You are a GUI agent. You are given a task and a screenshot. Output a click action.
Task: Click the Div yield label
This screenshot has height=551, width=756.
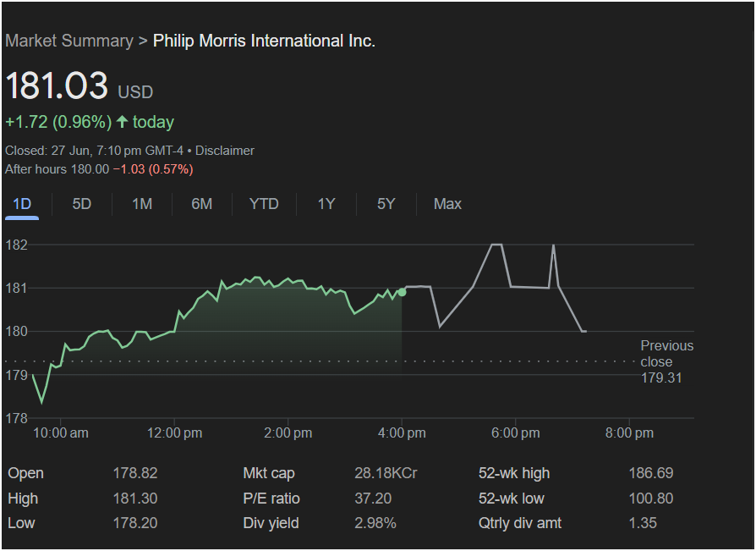click(x=271, y=524)
